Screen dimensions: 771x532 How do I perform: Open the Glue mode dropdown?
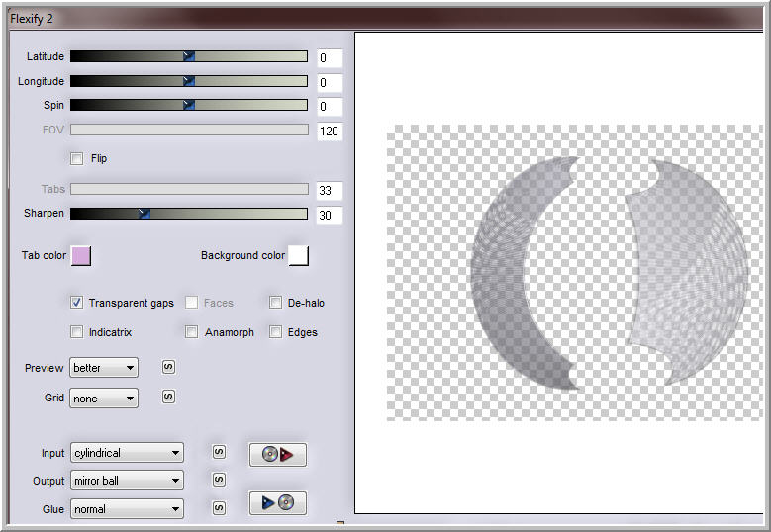pos(127,509)
